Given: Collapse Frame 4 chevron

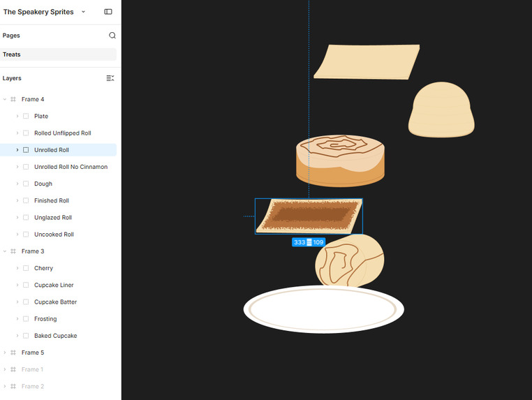Looking at the screenshot, I should [5, 99].
